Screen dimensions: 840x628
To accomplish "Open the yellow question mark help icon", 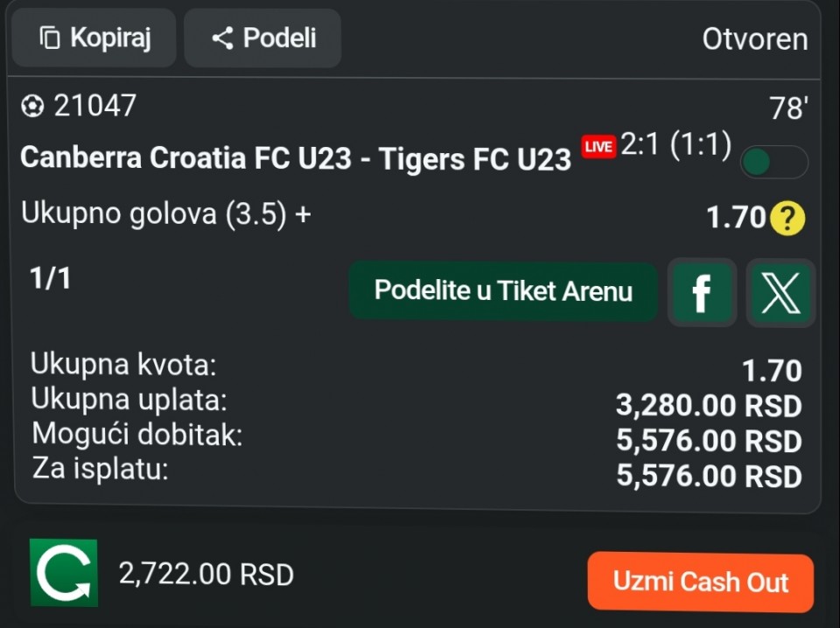I will point(787,218).
